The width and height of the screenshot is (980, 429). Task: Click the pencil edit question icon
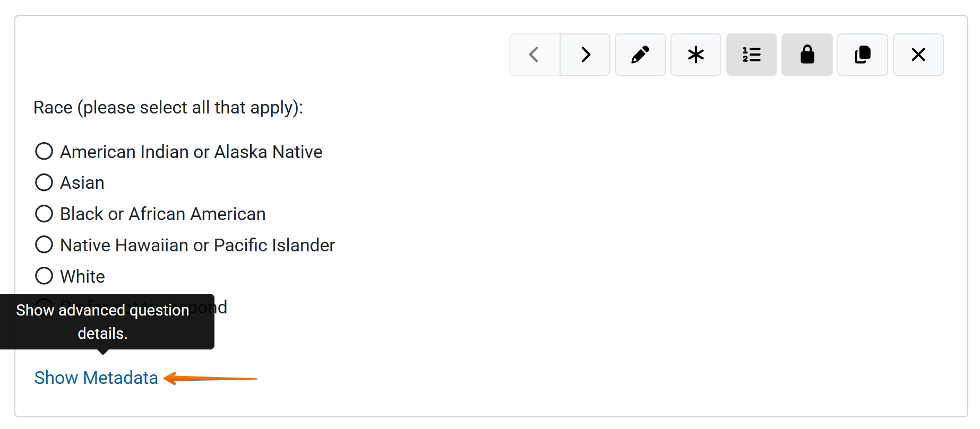click(x=640, y=55)
